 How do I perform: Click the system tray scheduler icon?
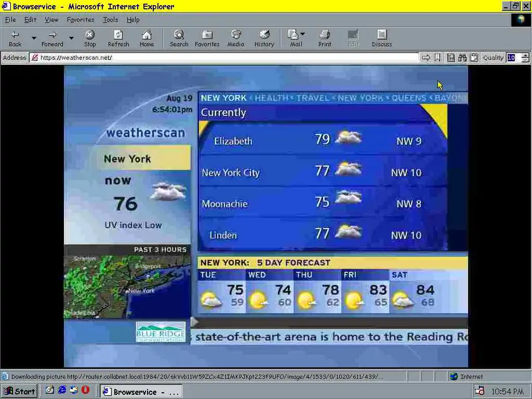(x=480, y=391)
